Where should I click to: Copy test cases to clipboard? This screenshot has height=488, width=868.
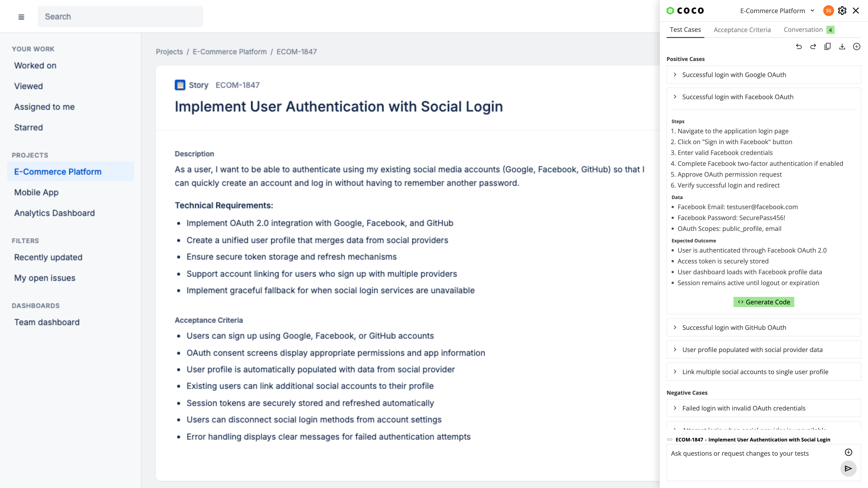tap(828, 47)
